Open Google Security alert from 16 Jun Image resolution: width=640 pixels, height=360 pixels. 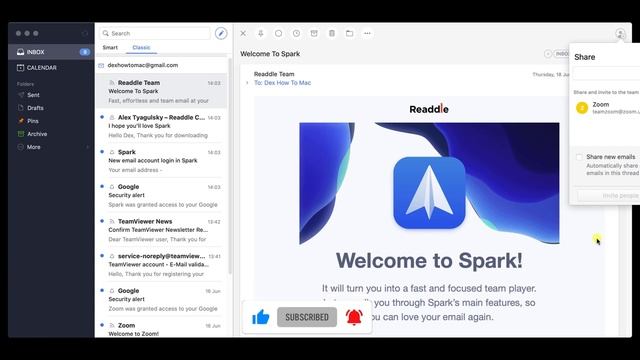tap(162, 299)
